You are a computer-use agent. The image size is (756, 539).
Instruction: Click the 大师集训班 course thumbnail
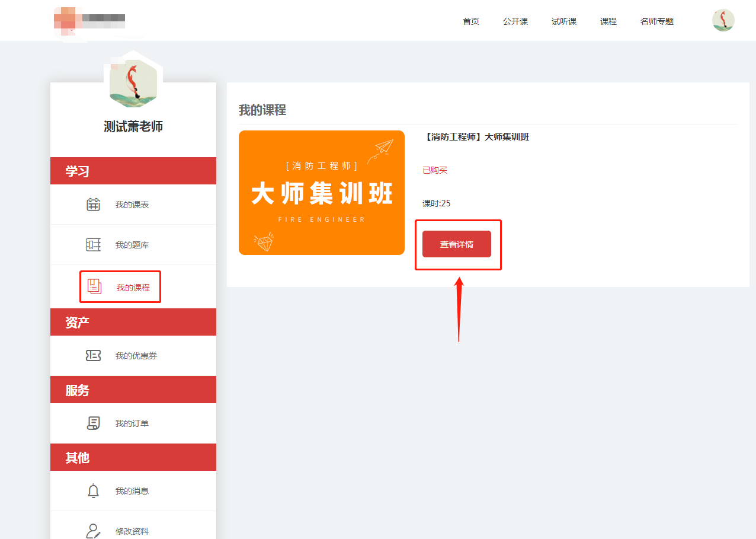coord(322,192)
